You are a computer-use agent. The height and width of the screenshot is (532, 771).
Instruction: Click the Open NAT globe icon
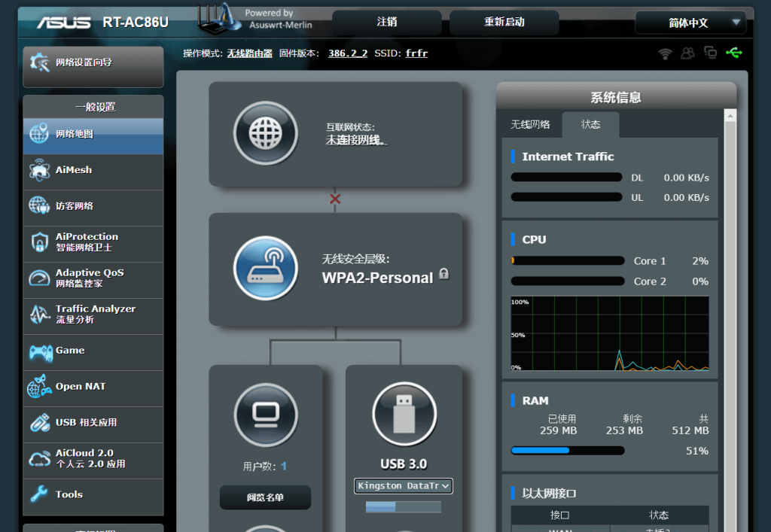[39, 387]
